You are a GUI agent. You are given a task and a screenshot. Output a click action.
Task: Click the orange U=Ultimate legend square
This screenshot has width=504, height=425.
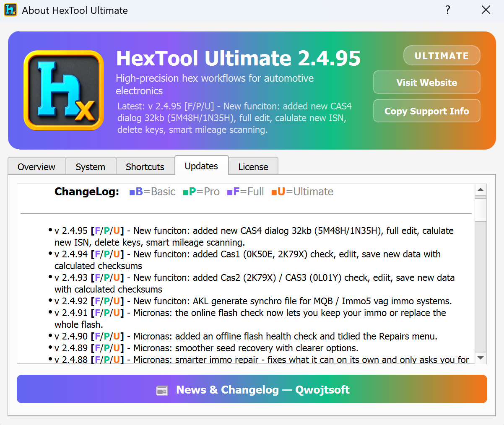click(x=274, y=193)
